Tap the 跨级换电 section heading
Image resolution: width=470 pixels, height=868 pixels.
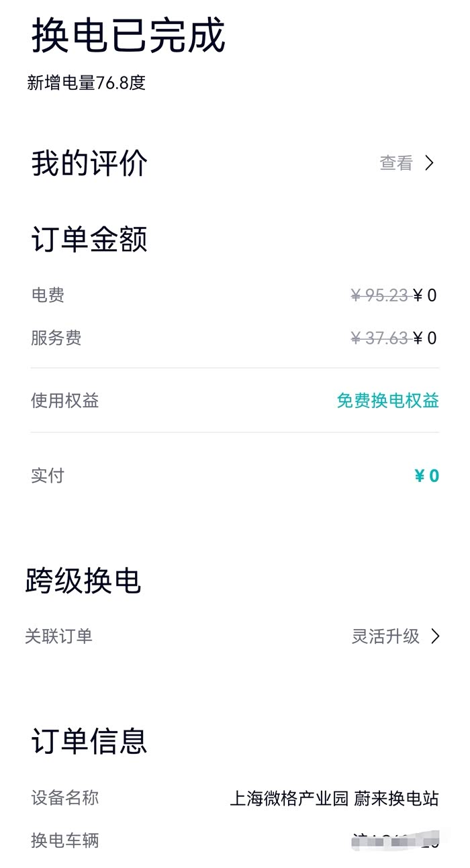click(x=83, y=581)
